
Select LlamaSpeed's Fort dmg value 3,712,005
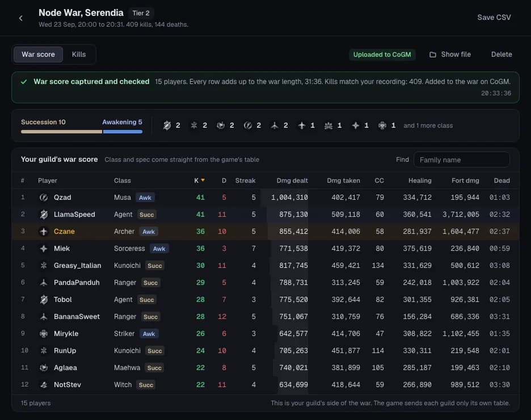(x=461, y=215)
